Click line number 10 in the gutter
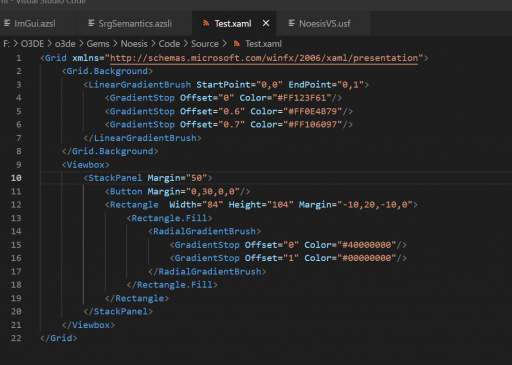This screenshot has width=512, height=365. [x=16, y=178]
